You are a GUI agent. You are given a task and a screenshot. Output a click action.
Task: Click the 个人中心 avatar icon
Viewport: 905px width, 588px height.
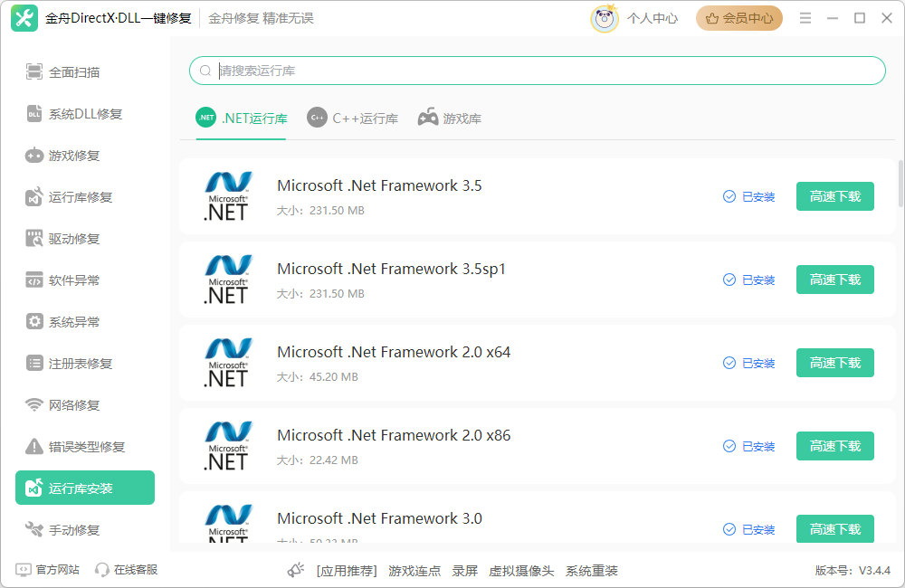click(x=605, y=17)
